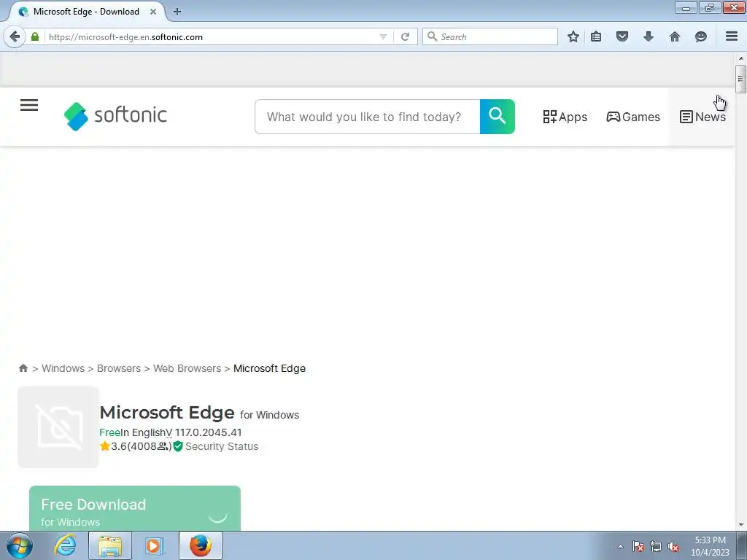Open the Security Status link

[x=222, y=446]
